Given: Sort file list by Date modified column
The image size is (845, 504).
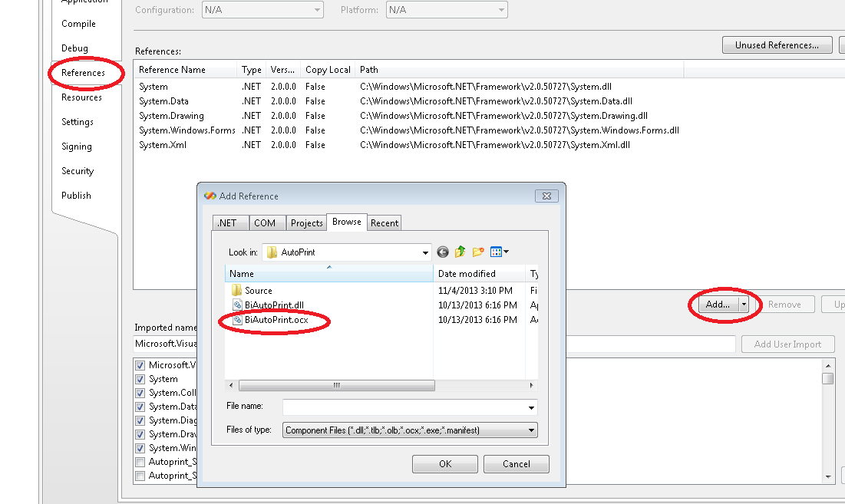Looking at the screenshot, I should (x=479, y=274).
